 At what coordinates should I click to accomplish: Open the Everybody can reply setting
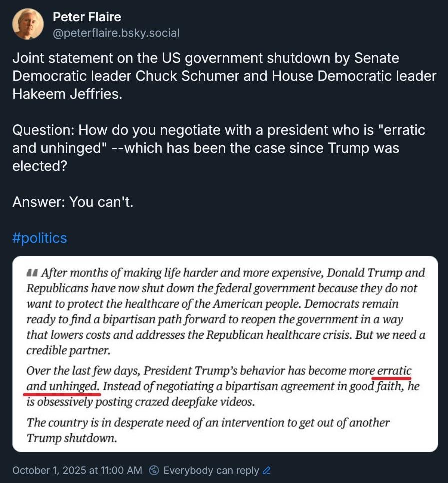click(x=211, y=470)
